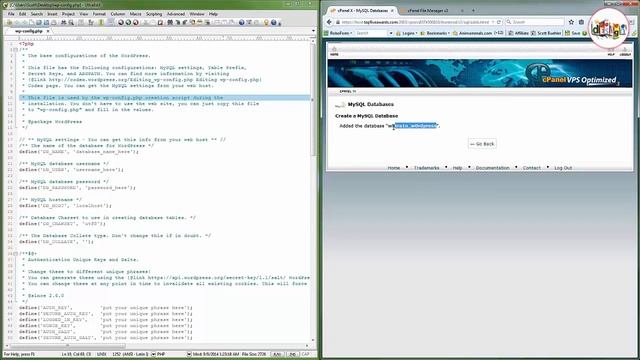
Task: Click the INS status bar indicator
Action: [293, 354]
